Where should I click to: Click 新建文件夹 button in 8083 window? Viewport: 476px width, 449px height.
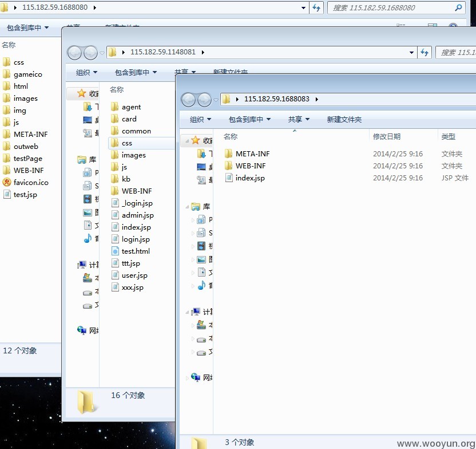344,119
